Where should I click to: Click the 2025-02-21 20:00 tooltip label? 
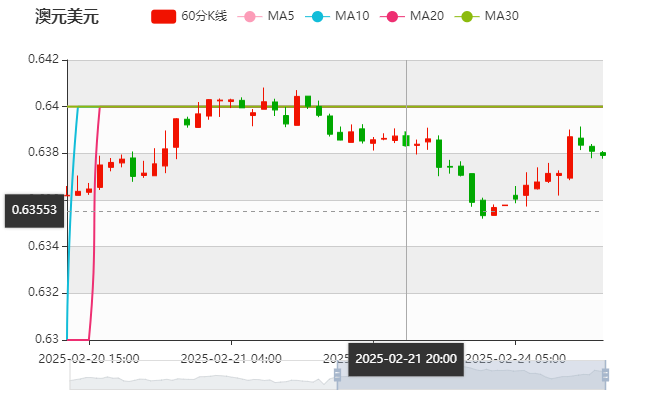point(406,359)
